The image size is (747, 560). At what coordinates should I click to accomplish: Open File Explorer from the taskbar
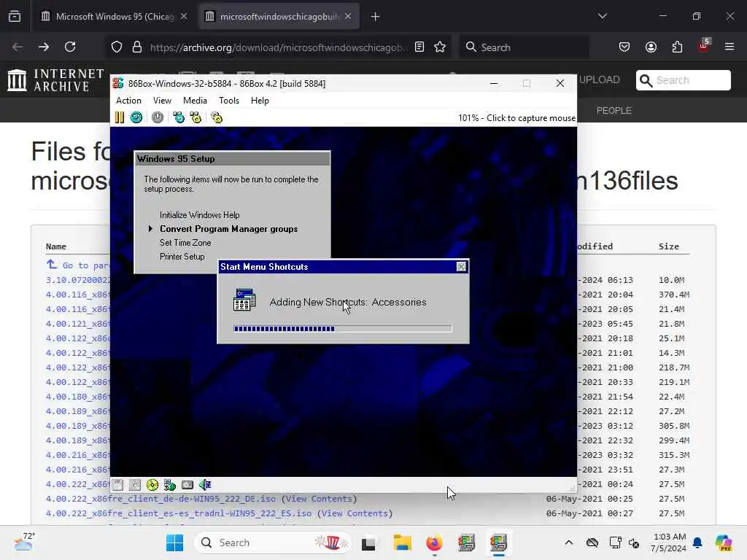coord(403,542)
